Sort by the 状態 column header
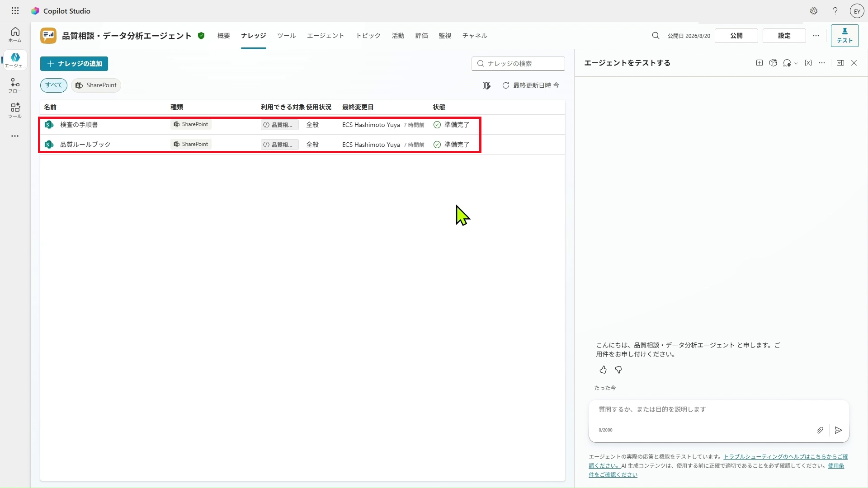Viewport: 868px width, 488px height. tap(439, 107)
